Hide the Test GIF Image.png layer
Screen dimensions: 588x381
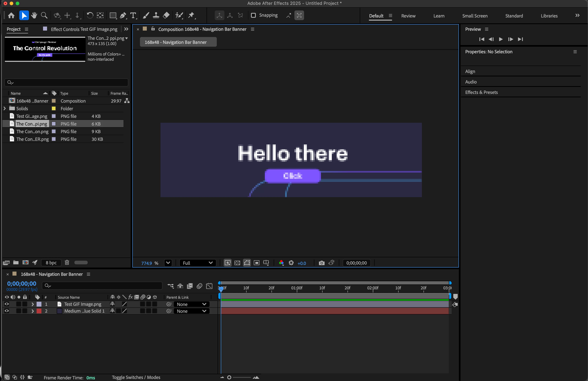tap(7, 304)
